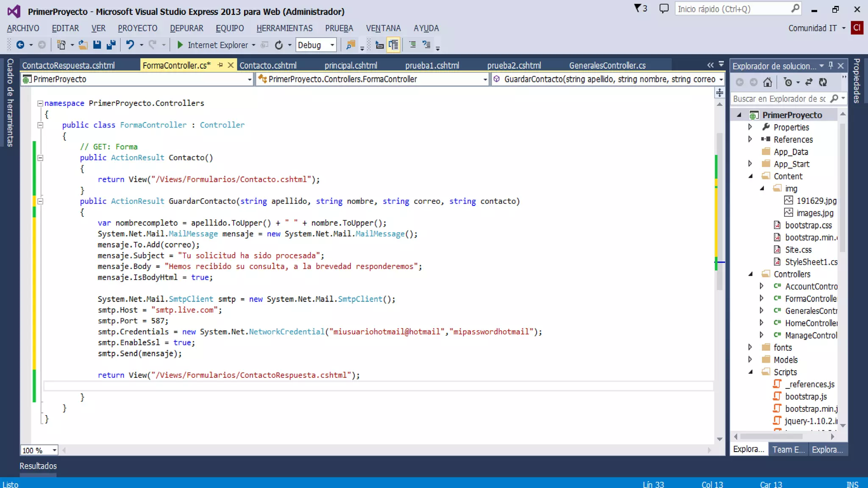Toggle the pin on the FormaController.cs tab

point(220,65)
